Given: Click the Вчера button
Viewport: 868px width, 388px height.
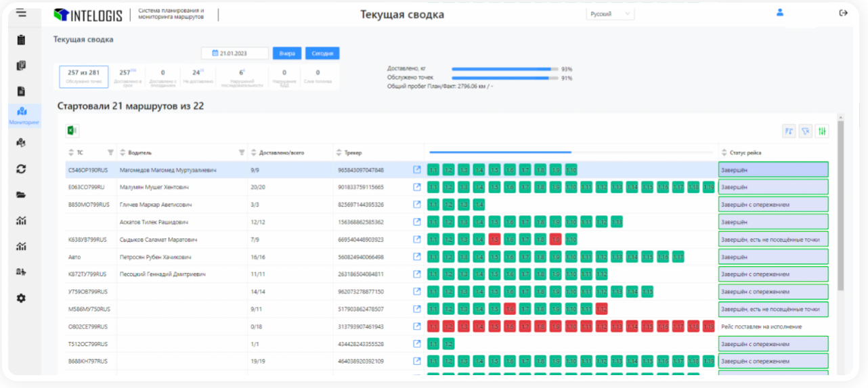Looking at the screenshot, I should pos(287,53).
